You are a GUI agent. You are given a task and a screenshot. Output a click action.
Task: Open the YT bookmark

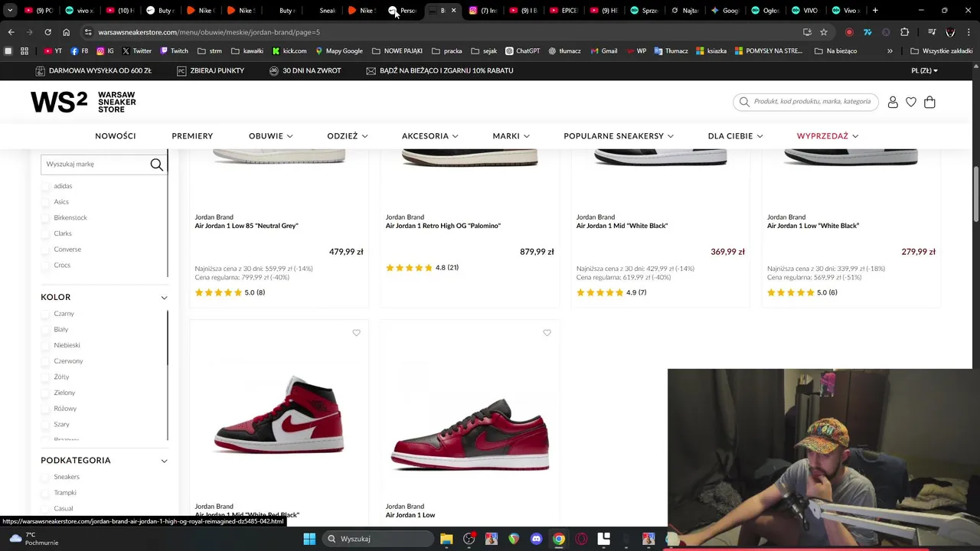[x=53, y=51]
